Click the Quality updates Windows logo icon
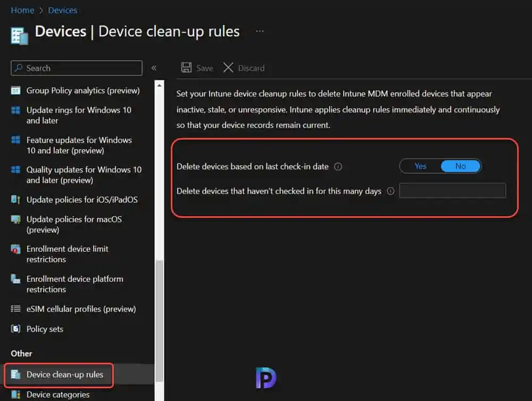The height and width of the screenshot is (401, 532). pyautogui.click(x=15, y=169)
